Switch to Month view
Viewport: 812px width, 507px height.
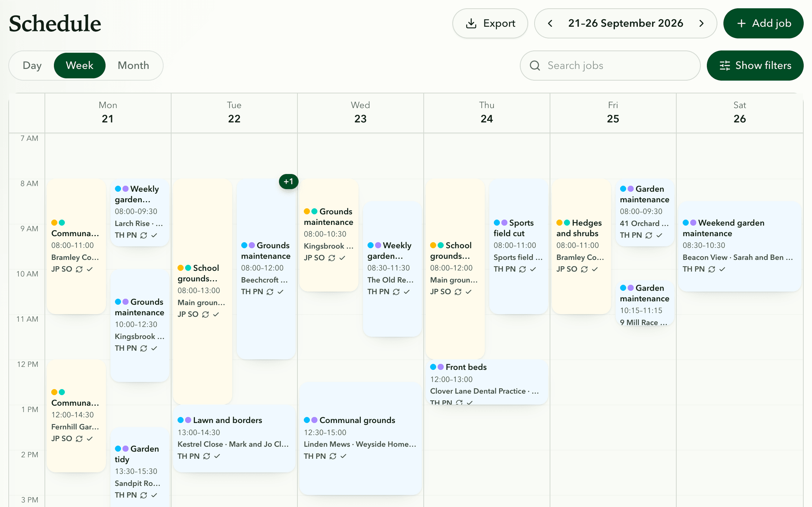(x=133, y=66)
